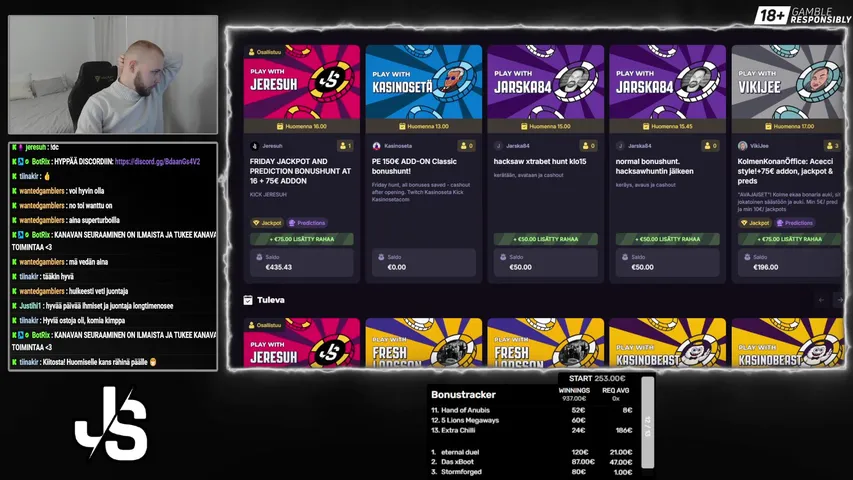853x480 pixels.
Task: Open the Jarska84 banner with the Huomenna 15.00 date
Action: click(545, 82)
